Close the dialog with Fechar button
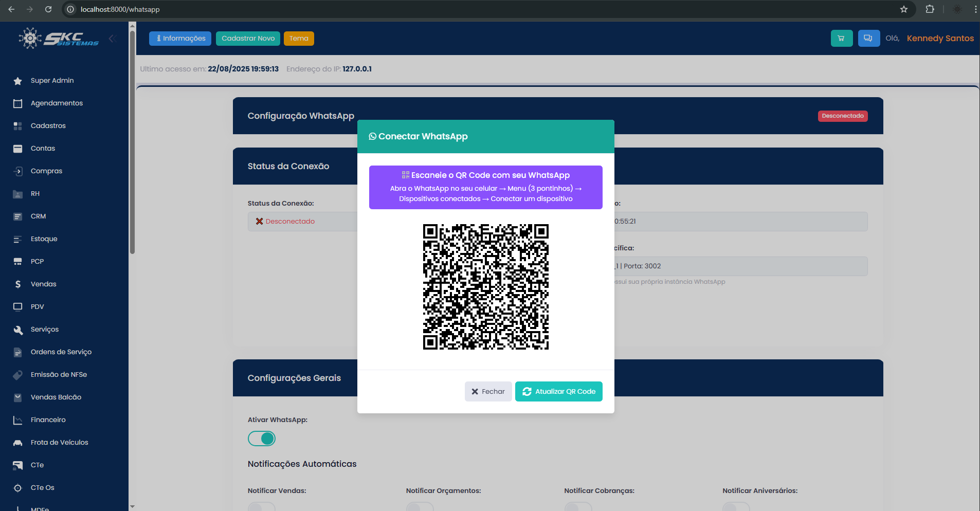This screenshot has width=980, height=511. [488, 391]
